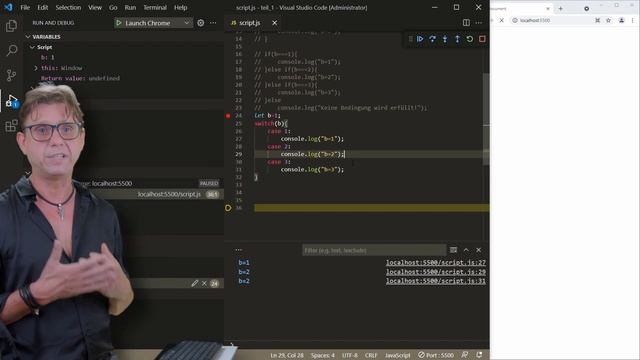
Task: Open notifications bell in status bar
Action: (479, 355)
